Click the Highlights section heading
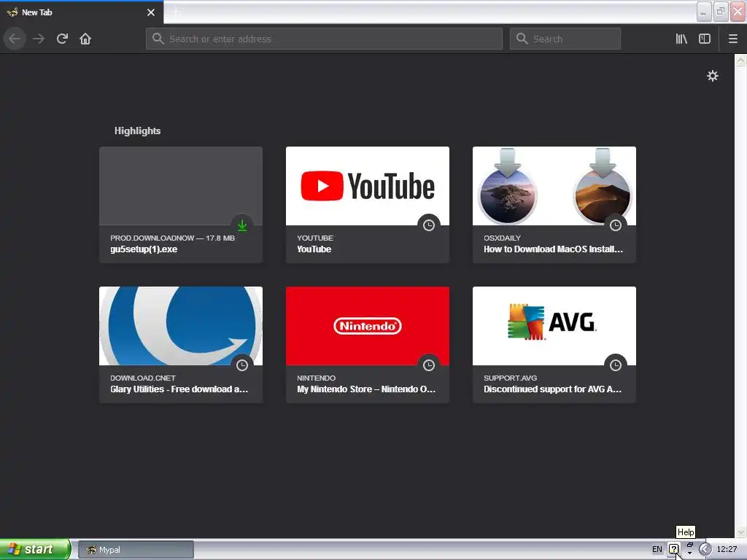This screenshot has width=747, height=560. (137, 131)
